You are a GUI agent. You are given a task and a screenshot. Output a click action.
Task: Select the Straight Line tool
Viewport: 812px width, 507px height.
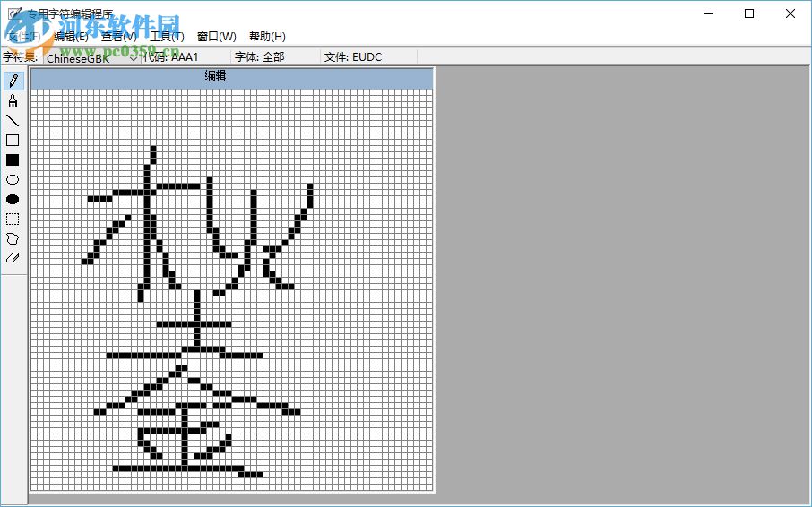(13, 121)
